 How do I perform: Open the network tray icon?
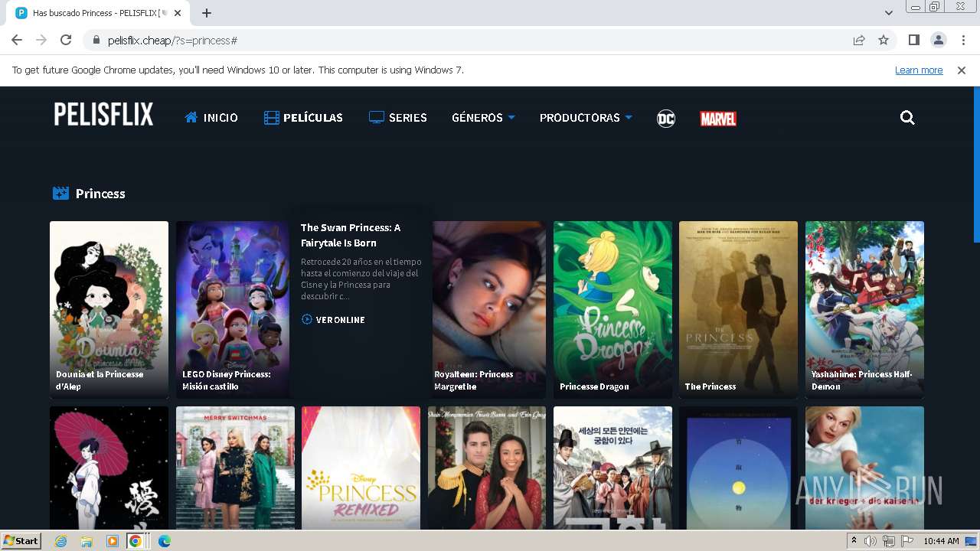[x=888, y=541]
